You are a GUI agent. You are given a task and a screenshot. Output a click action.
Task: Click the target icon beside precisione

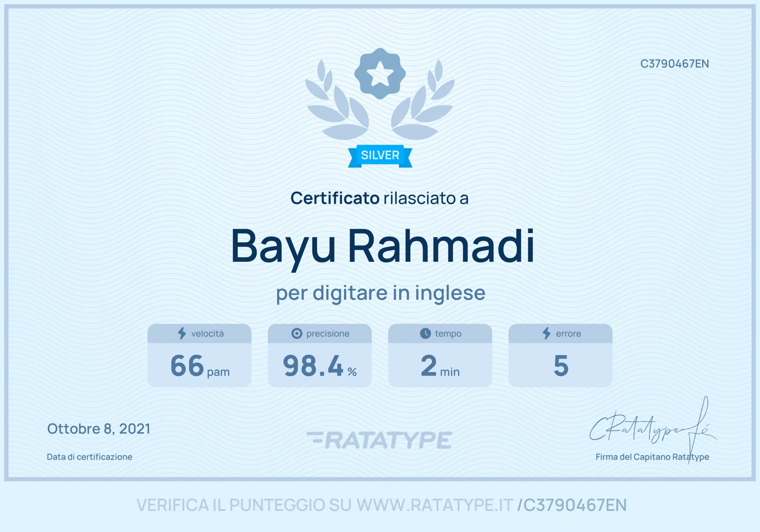tap(297, 334)
